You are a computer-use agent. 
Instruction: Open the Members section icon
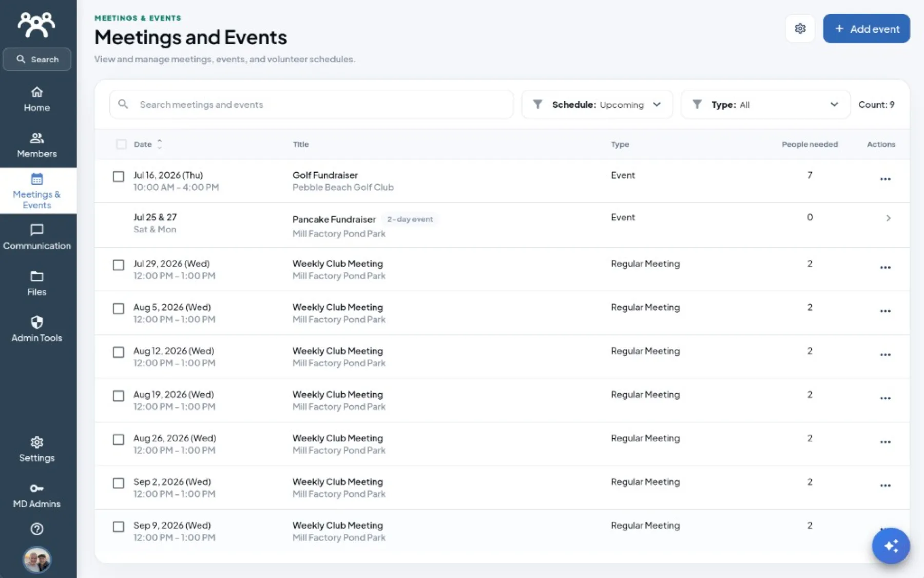pos(36,138)
